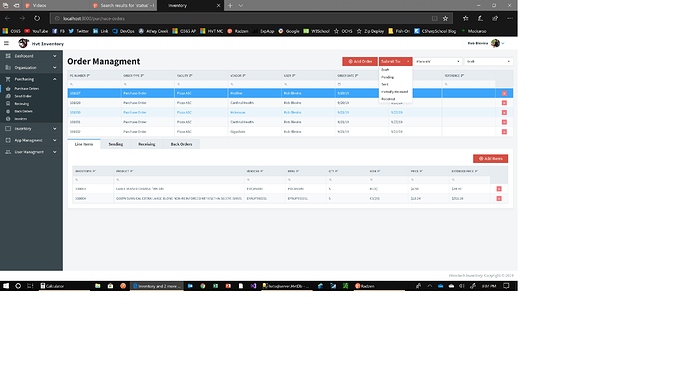Open the Twitter bookmark
Viewport: 690px width, 388px height.
coord(78,31)
